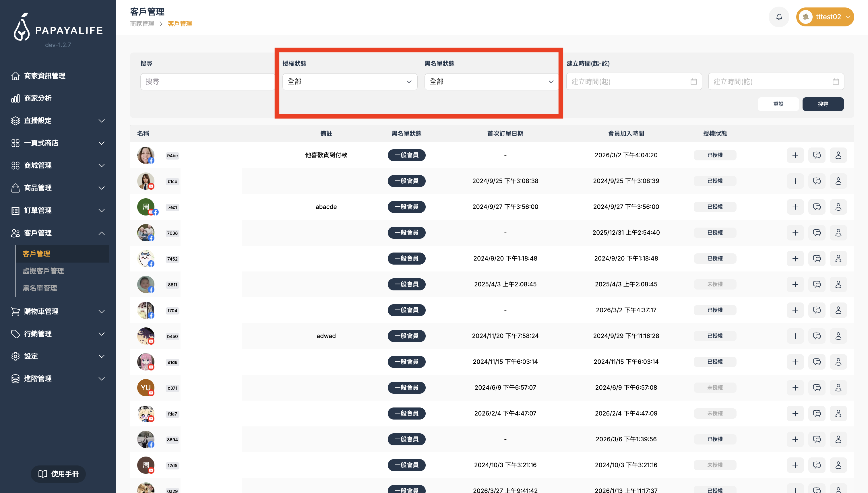Screen dimensions: 868x493
Task: Open calendar icon in 建立時間(起) field
Action: coord(693,81)
